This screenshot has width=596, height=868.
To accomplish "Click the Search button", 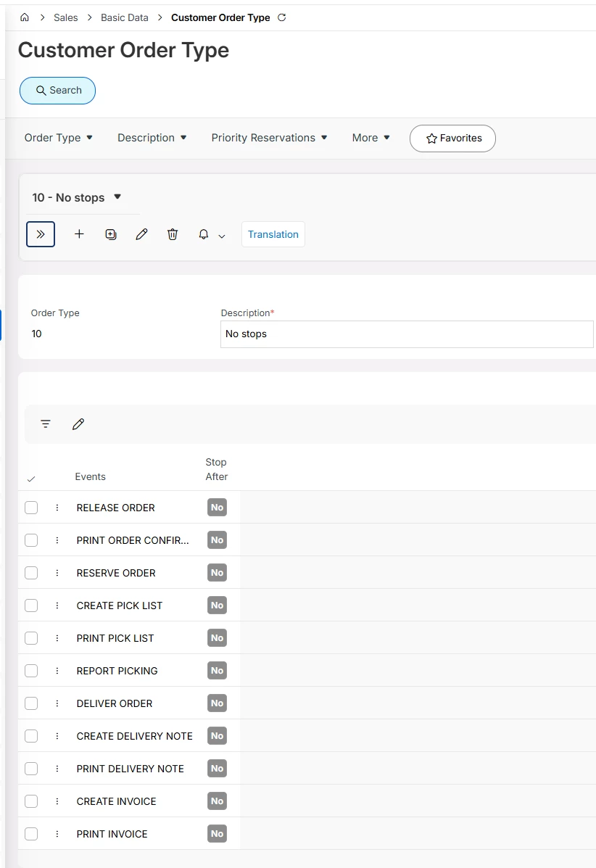I will point(57,90).
